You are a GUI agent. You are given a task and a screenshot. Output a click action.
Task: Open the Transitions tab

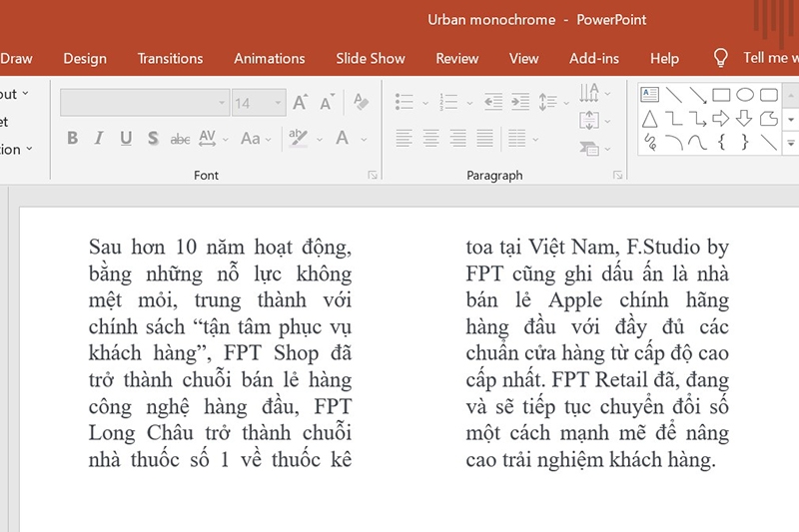(x=170, y=59)
